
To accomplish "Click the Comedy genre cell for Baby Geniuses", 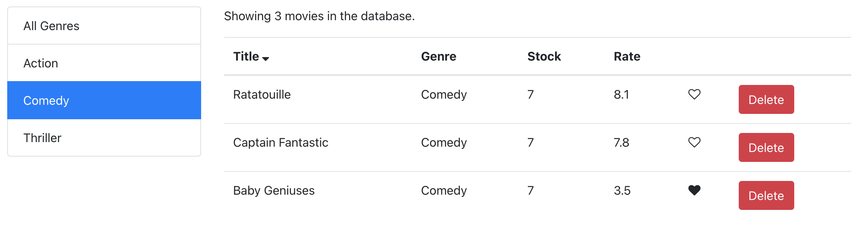I will point(444,190).
